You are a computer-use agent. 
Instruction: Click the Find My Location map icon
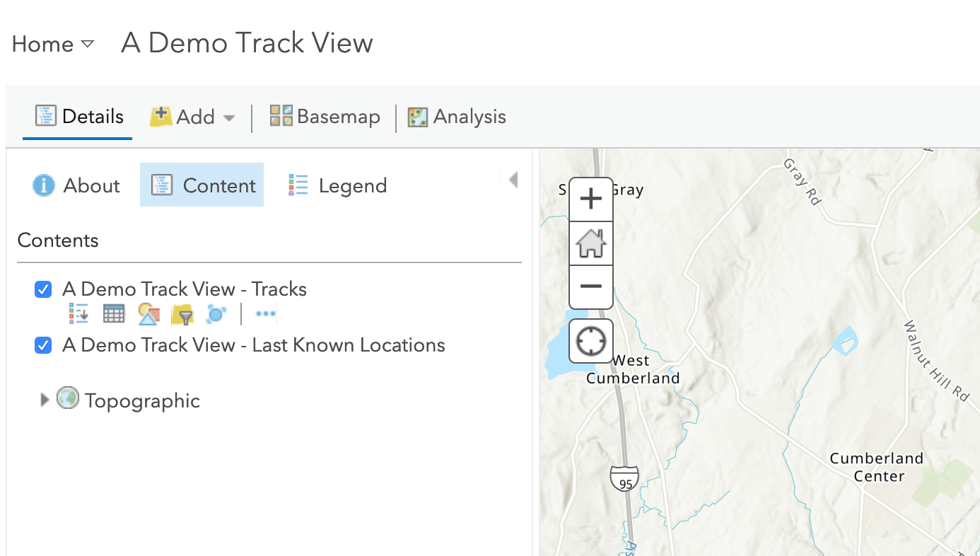point(591,340)
